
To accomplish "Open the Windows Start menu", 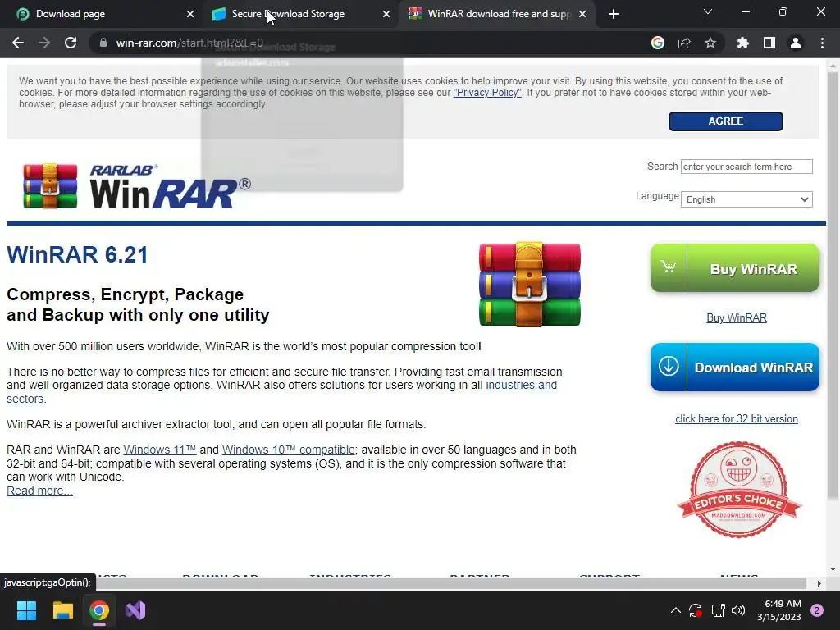I will pyautogui.click(x=26, y=610).
